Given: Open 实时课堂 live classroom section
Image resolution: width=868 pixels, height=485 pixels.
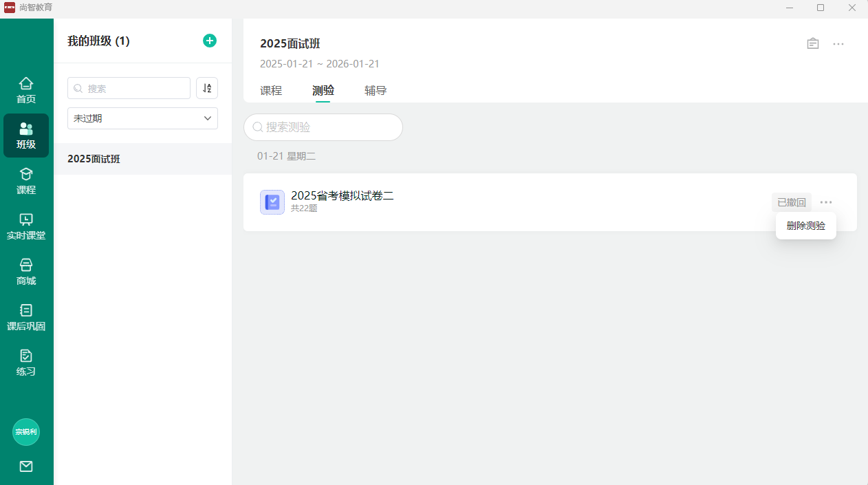Looking at the screenshot, I should [x=26, y=226].
